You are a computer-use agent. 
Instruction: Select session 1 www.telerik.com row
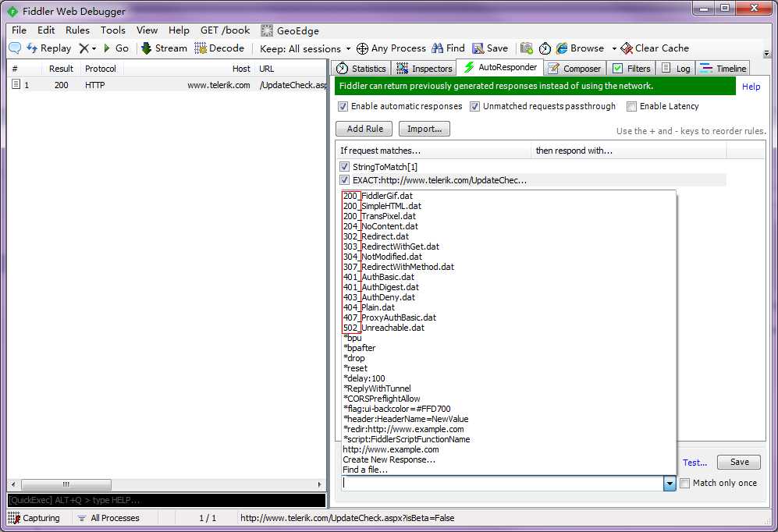[167, 85]
